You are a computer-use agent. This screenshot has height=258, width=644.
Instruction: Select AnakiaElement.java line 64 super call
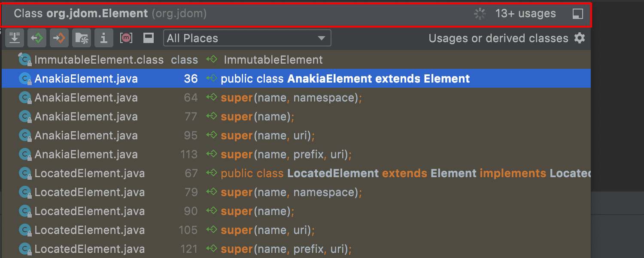[291, 98]
